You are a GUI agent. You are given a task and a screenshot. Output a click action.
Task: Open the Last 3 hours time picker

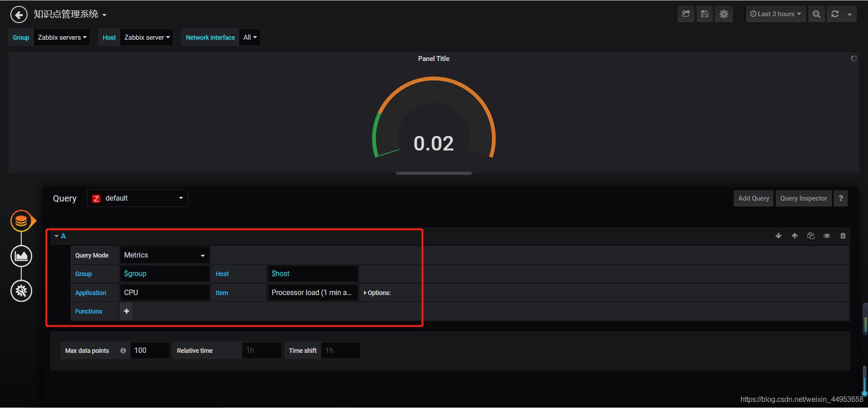click(775, 14)
